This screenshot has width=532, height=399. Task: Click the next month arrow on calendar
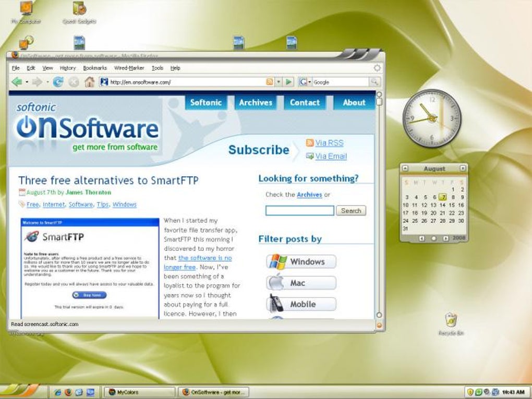pyautogui.click(x=445, y=238)
